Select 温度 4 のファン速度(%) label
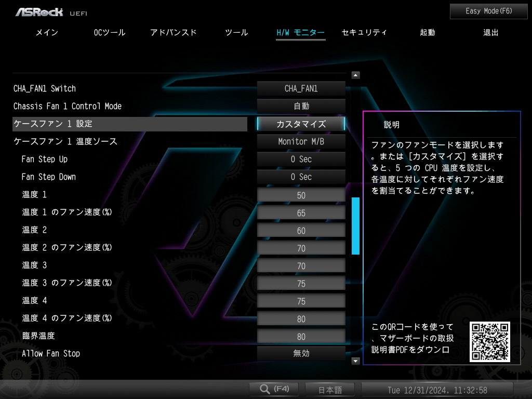 67,318
